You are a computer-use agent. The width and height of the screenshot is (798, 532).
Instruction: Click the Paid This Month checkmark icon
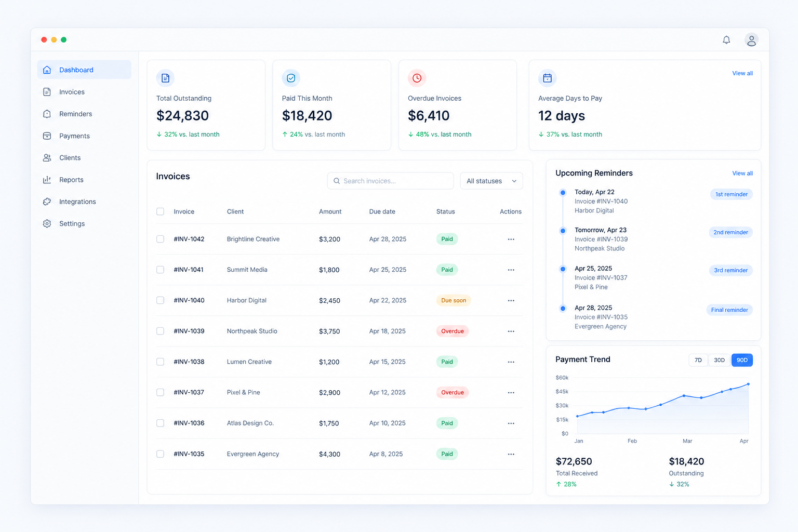[291, 78]
